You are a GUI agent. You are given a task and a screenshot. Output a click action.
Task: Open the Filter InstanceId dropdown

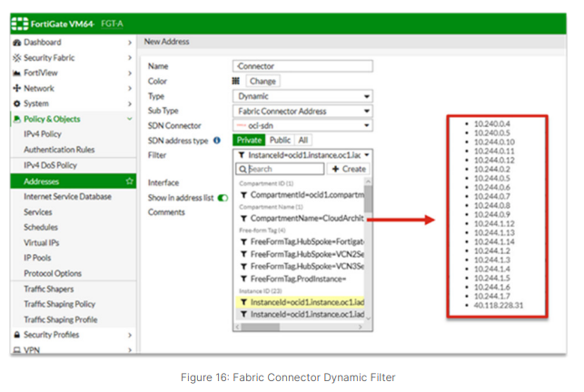pyautogui.click(x=302, y=155)
